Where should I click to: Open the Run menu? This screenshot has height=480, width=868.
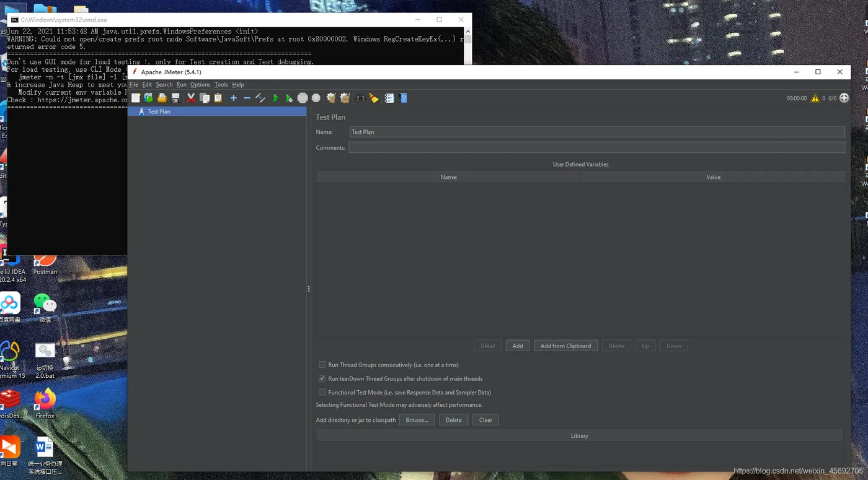(182, 84)
